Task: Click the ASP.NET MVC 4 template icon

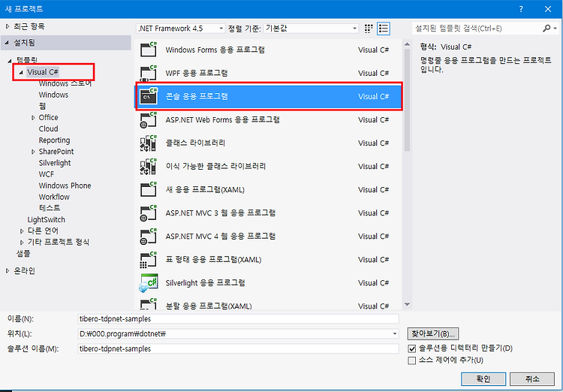Action: point(149,236)
